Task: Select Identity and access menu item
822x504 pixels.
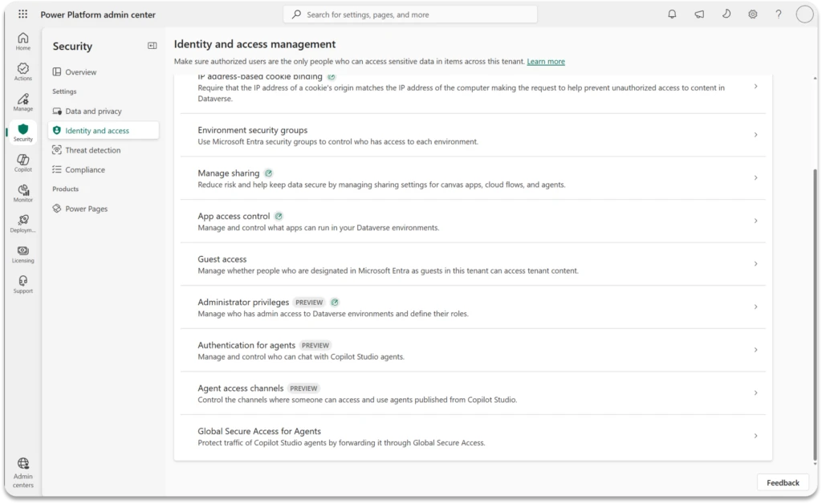Action: tap(104, 131)
